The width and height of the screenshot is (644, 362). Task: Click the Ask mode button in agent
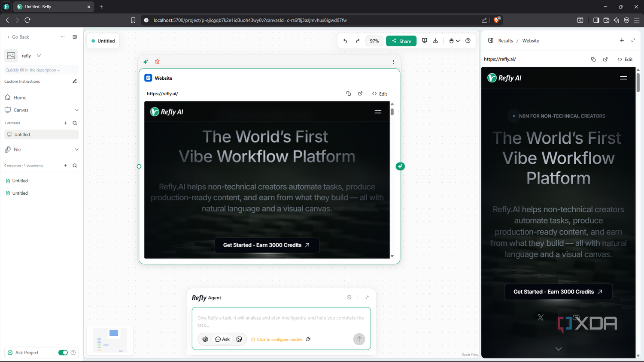[x=222, y=339]
